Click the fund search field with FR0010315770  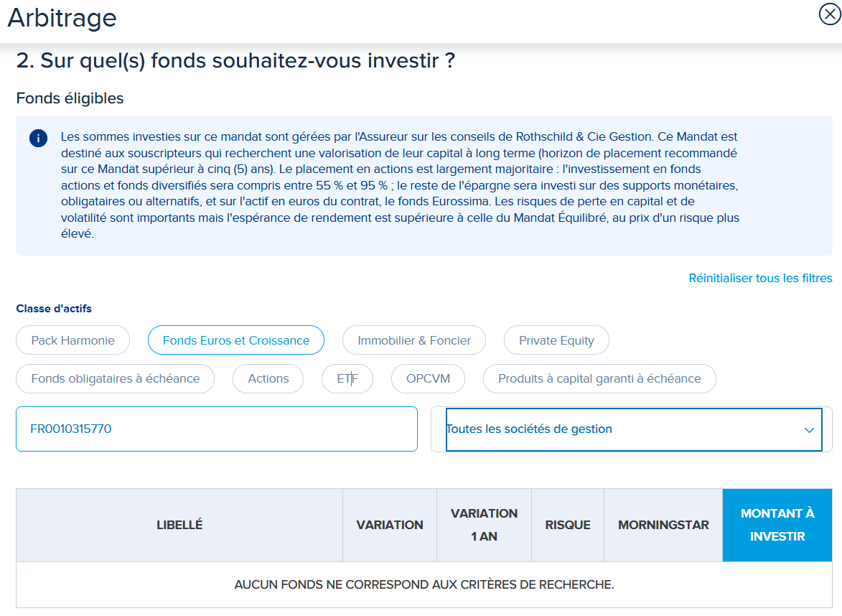coord(216,429)
